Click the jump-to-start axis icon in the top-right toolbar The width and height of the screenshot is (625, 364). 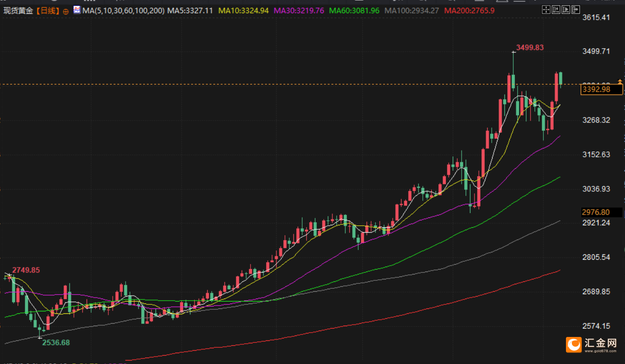point(556,9)
